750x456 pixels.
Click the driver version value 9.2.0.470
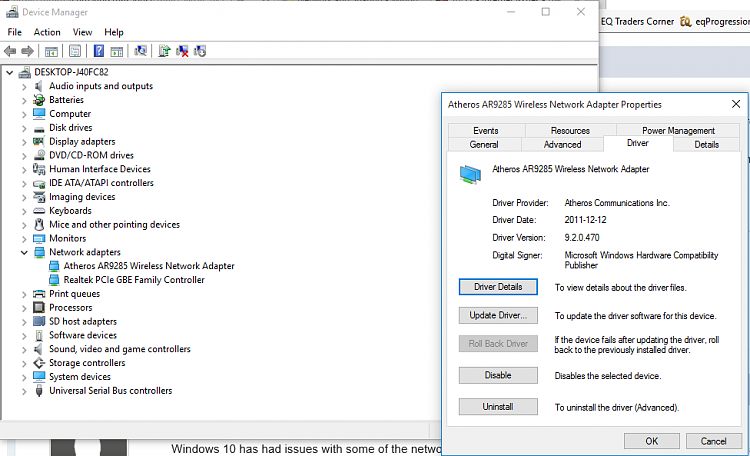pos(582,238)
